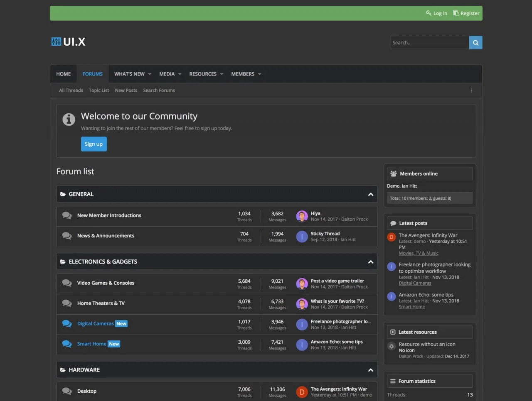Focus the Search text field
Screen dimensions: 532x401
point(429,43)
